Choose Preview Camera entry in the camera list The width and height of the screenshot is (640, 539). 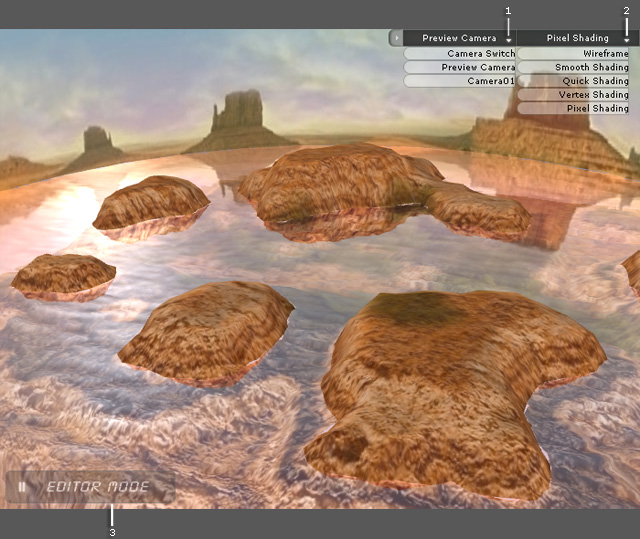click(461, 67)
